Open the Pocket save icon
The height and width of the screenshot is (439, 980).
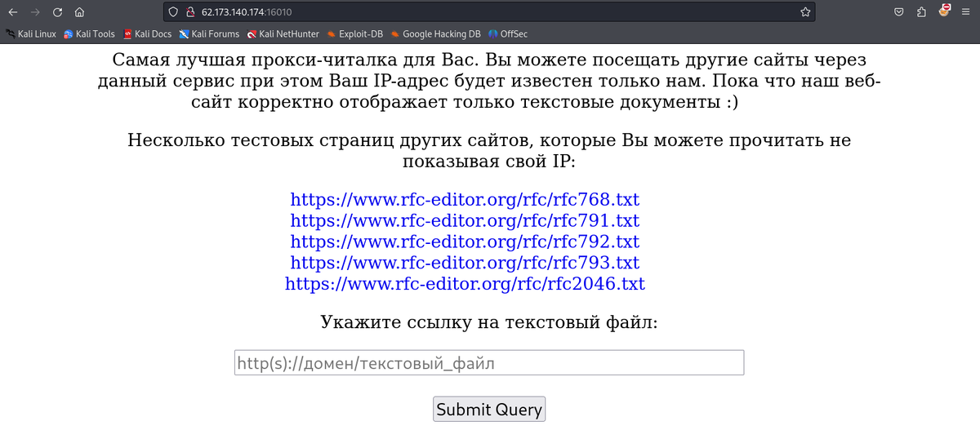click(x=898, y=12)
